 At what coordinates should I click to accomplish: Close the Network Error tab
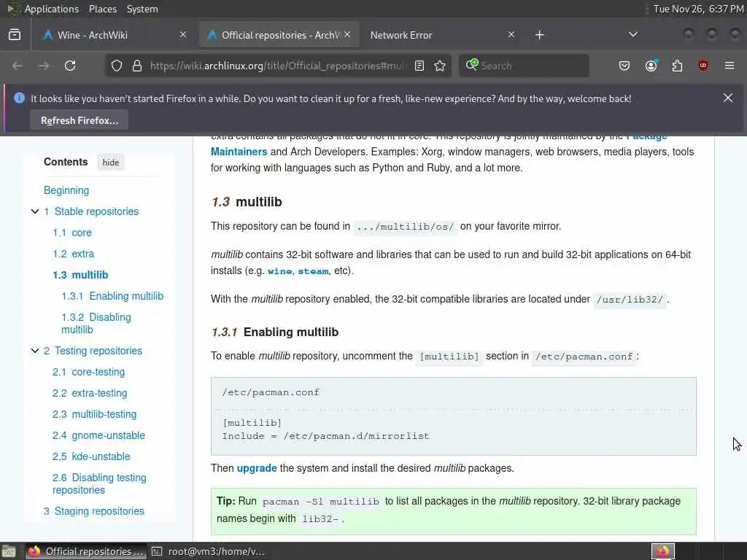(x=511, y=34)
